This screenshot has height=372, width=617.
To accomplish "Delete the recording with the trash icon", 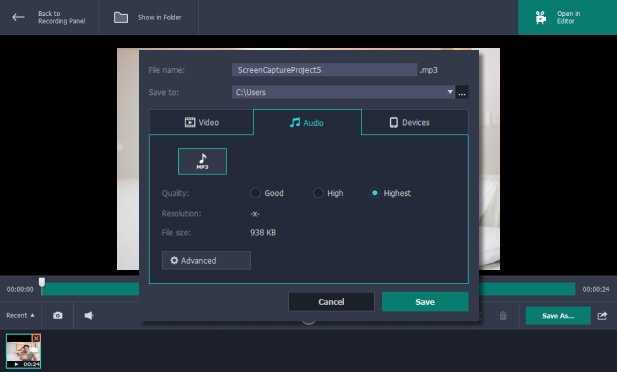I will coord(503,316).
